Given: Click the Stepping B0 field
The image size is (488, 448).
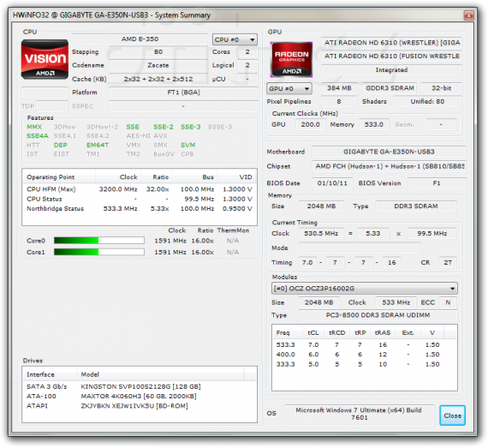Looking at the screenshot, I should tap(158, 52).
